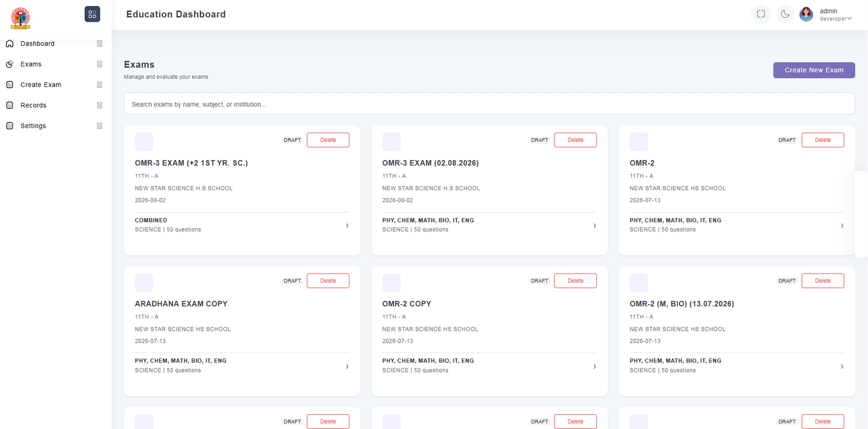Click trailing icon beside Exams menu item
This screenshot has height=429, width=868.
99,64
